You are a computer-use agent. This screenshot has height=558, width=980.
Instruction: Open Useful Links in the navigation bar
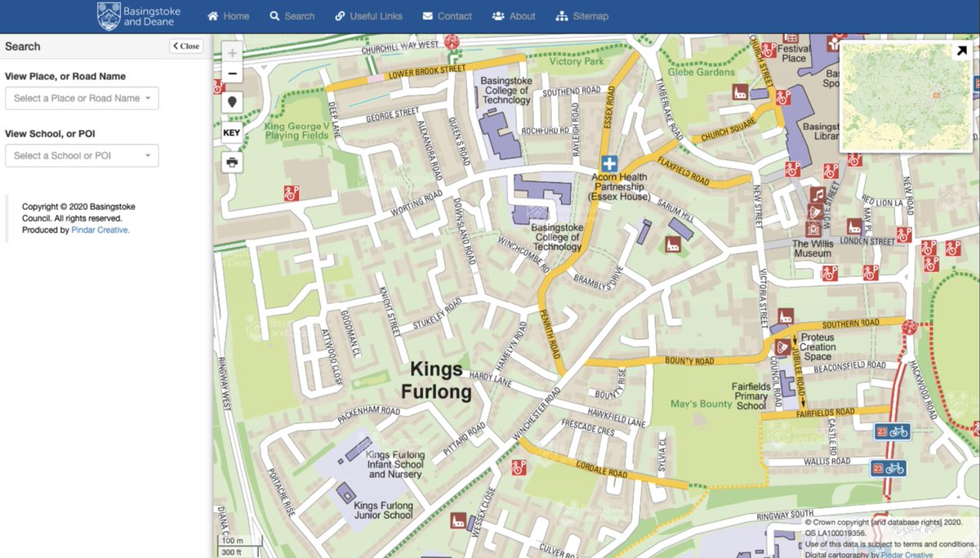click(x=368, y=16)
